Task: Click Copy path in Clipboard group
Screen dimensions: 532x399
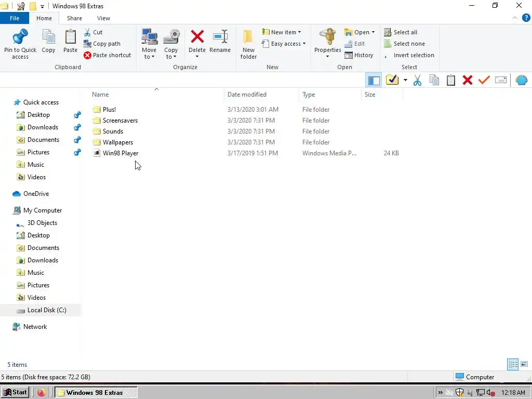Action: pyautogui.click(x=102, y=44)
